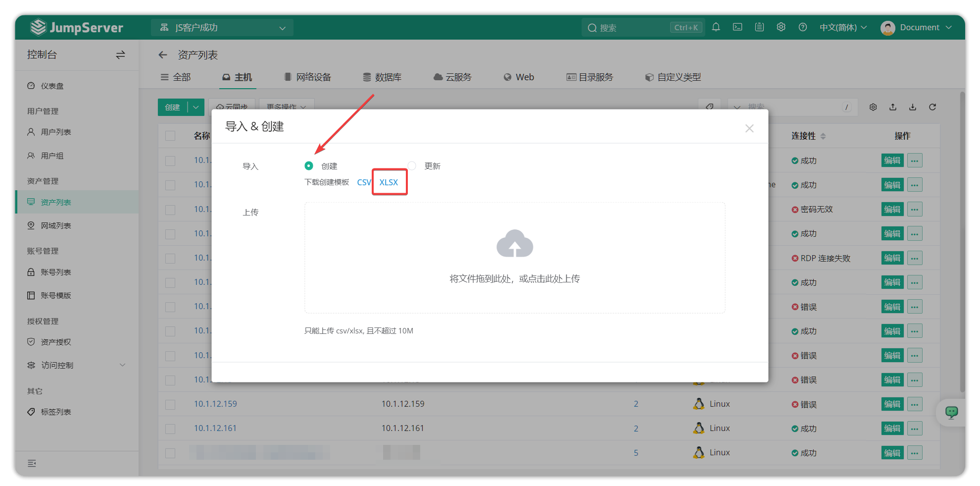Expand the 访问控制 sidebar menu
Screen dimensions: 980x486
[76, 365]
